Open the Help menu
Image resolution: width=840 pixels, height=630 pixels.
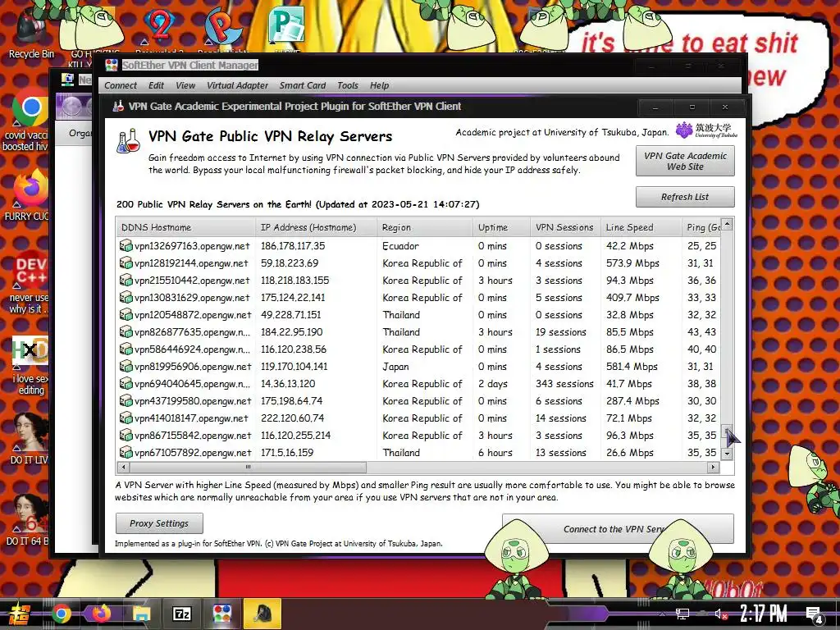pos(379,85)
